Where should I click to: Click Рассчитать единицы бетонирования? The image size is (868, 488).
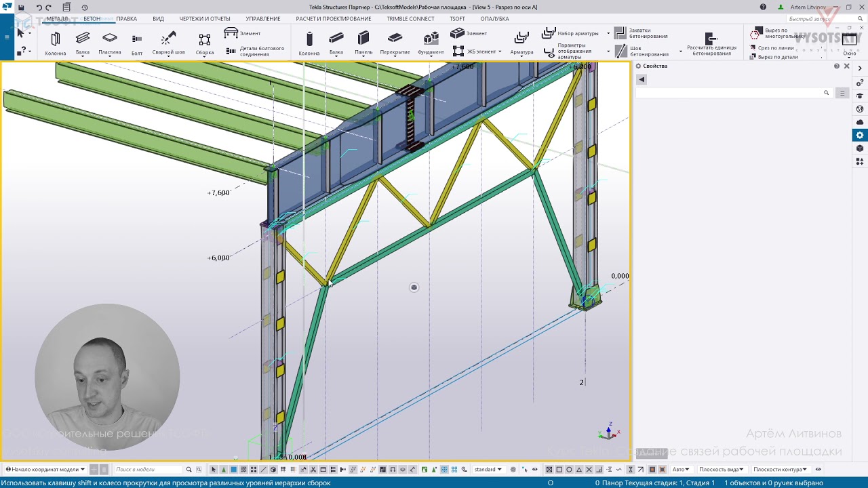711,44
